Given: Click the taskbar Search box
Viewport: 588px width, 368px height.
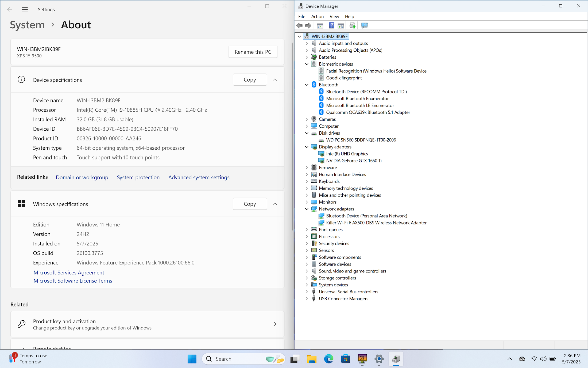Looking at the screenshot, I should click(x=243, y=359).
